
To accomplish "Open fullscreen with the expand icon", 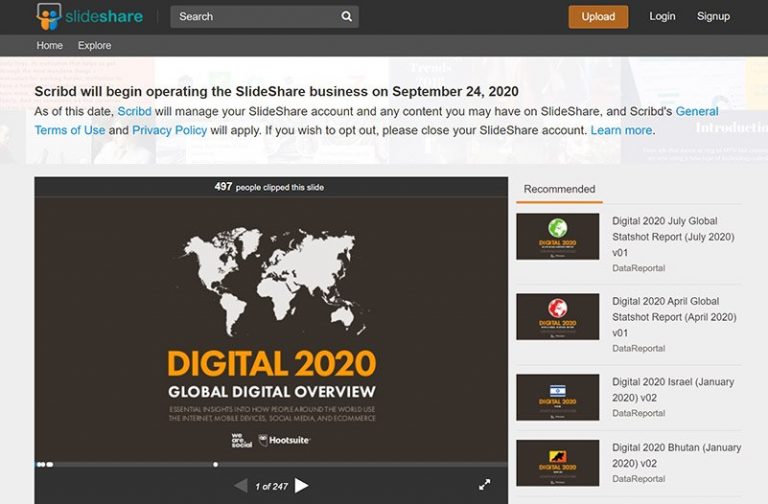I will [x=484, y=485].
